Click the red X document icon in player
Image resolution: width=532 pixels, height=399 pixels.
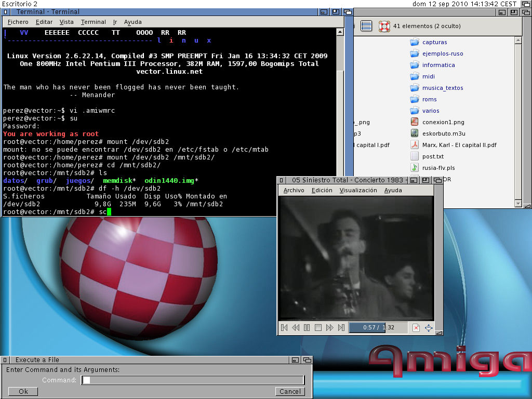[x=416, y=328]
